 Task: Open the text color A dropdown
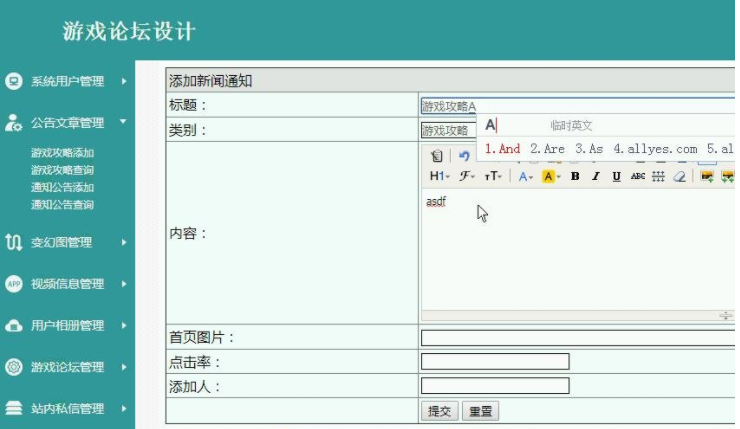[x=525, y=177]
